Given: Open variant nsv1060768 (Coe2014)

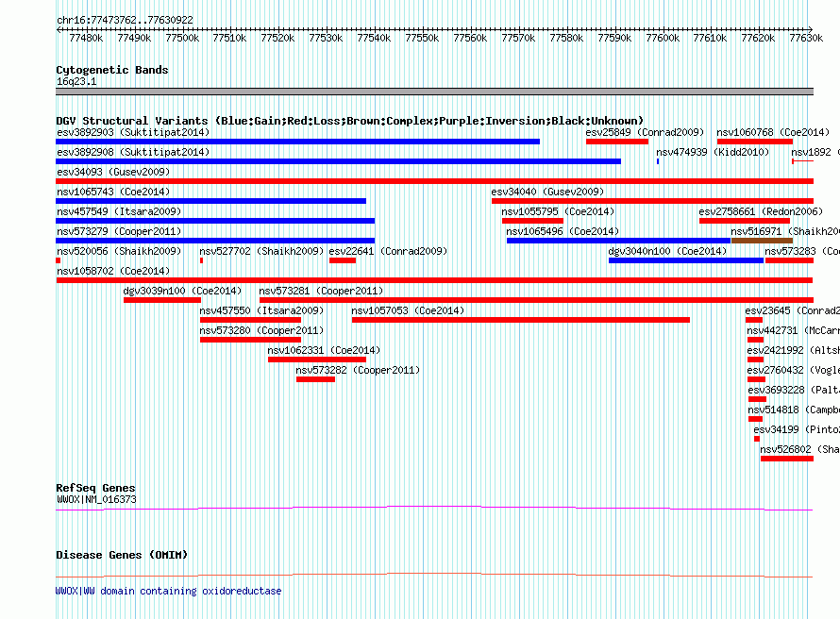Looking at the screenshot, I should click(x=773, y=132).
